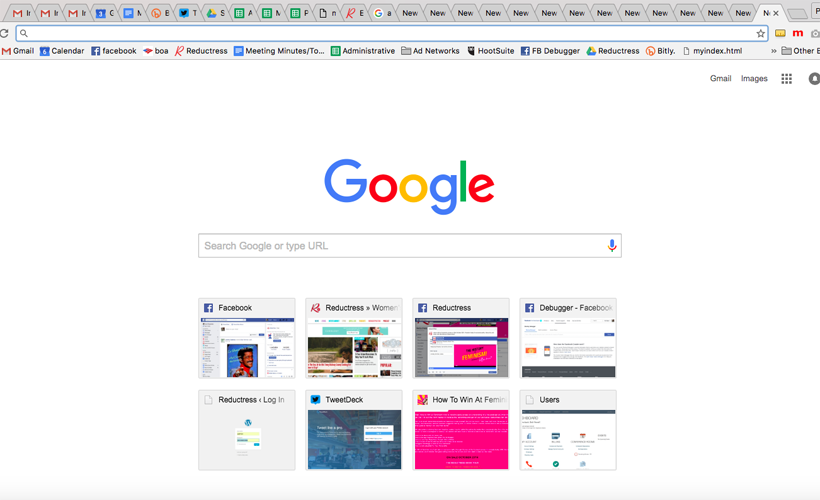Click the red 'm' extension icon

[797, 33]
